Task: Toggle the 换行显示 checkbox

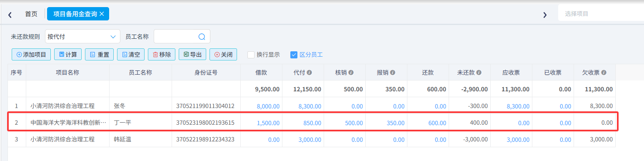Action: [251, 55]
